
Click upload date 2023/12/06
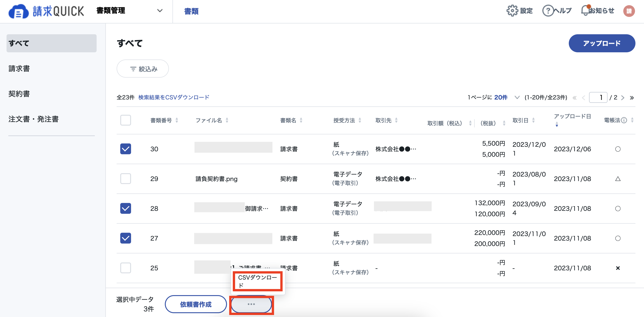click(x=572, y=149)
